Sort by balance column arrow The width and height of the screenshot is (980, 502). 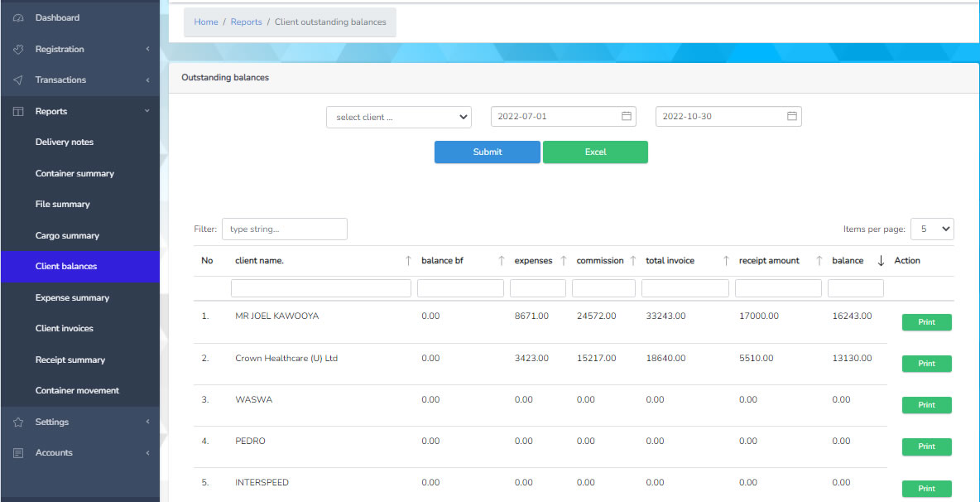[x=881, y=261]
